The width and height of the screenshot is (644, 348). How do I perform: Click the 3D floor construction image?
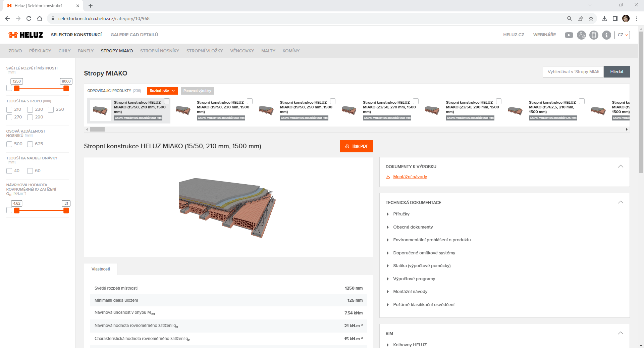[227, 207]
